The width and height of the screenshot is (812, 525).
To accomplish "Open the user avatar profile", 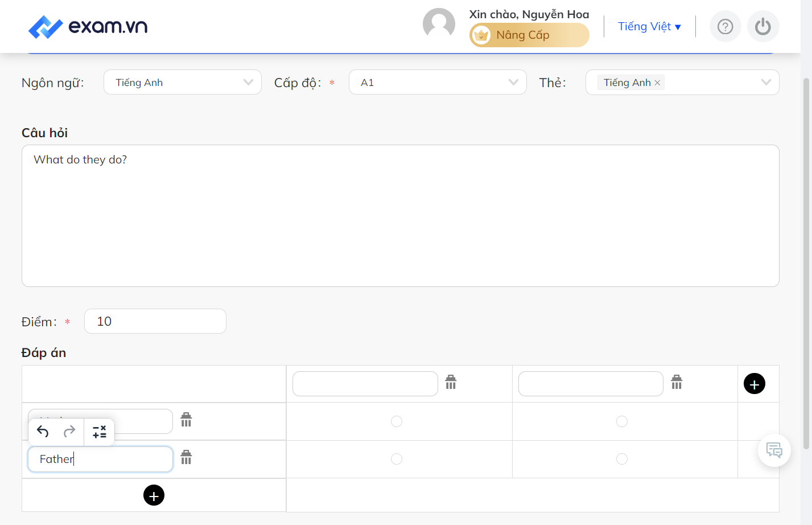I will click(439, 25).
